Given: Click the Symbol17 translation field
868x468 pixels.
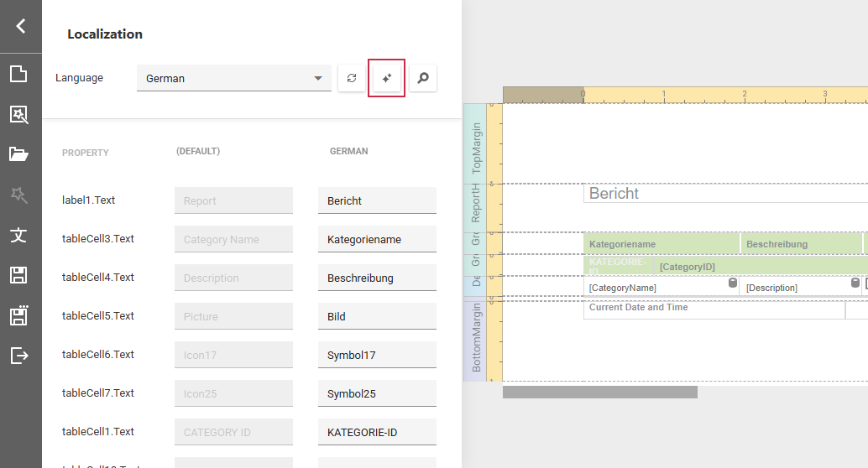Looking at the screenshot, I should pyautogui.click(x=376, y=355).
